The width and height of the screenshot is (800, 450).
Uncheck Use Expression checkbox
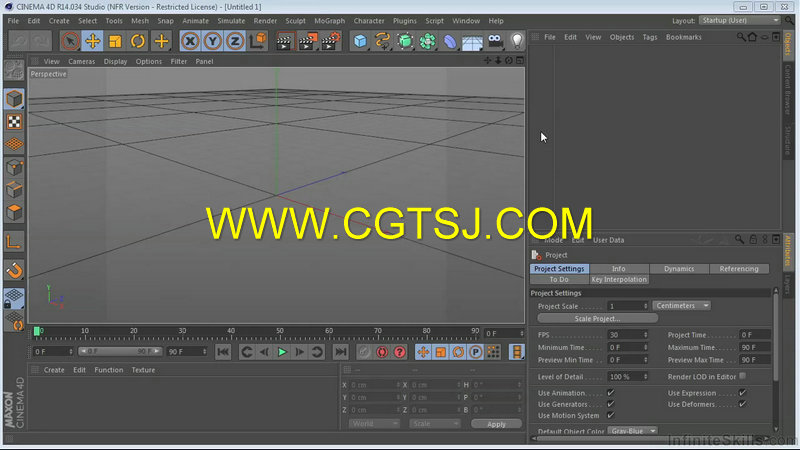(743, 393)
